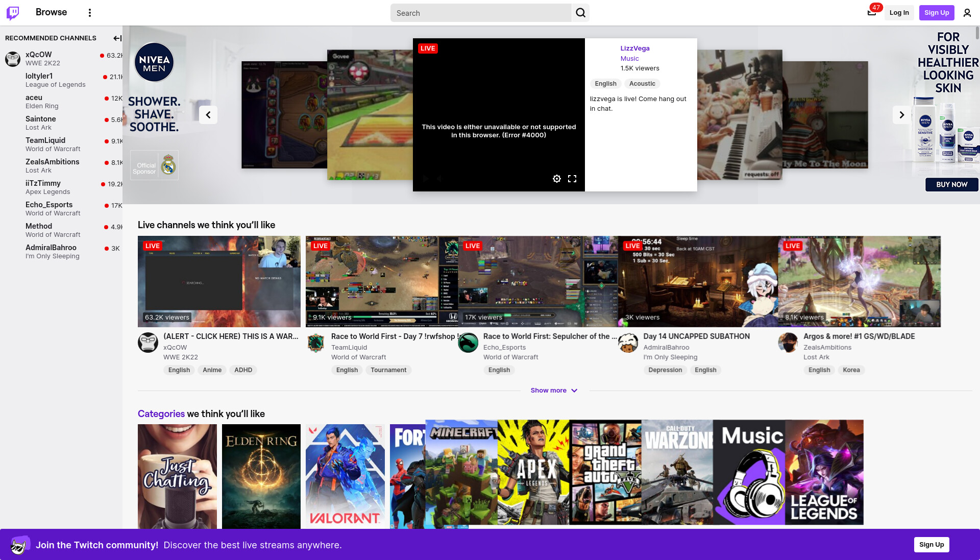Select the English tag on featured stream
980x560 pixels.
click(x=605, y=84)
